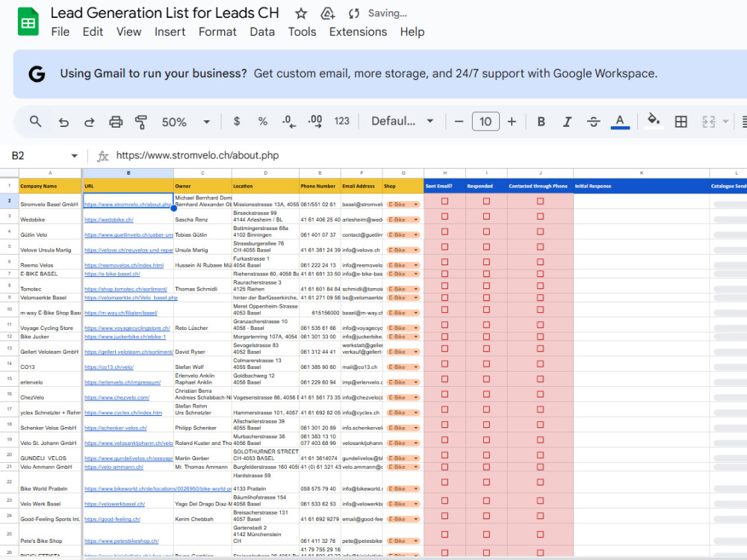The width and height of the screenshot is (747, 560).
Task: Click the Google G logo in banner
Action: 37,74
